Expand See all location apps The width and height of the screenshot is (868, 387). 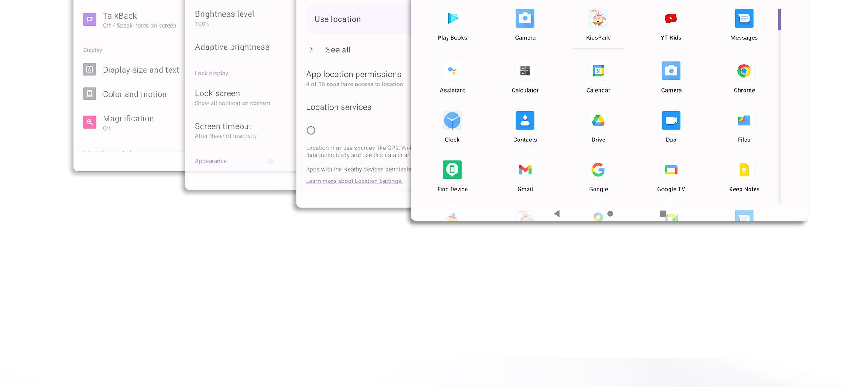(338, 50)
